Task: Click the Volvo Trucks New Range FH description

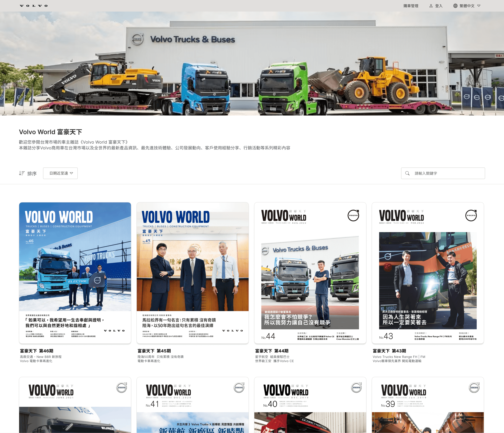Action: point(399,357)
